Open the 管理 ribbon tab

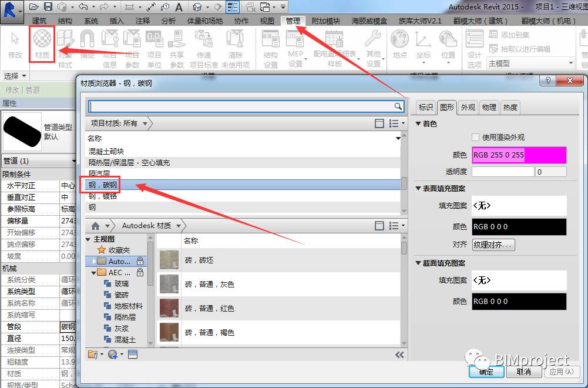(293, 21)
